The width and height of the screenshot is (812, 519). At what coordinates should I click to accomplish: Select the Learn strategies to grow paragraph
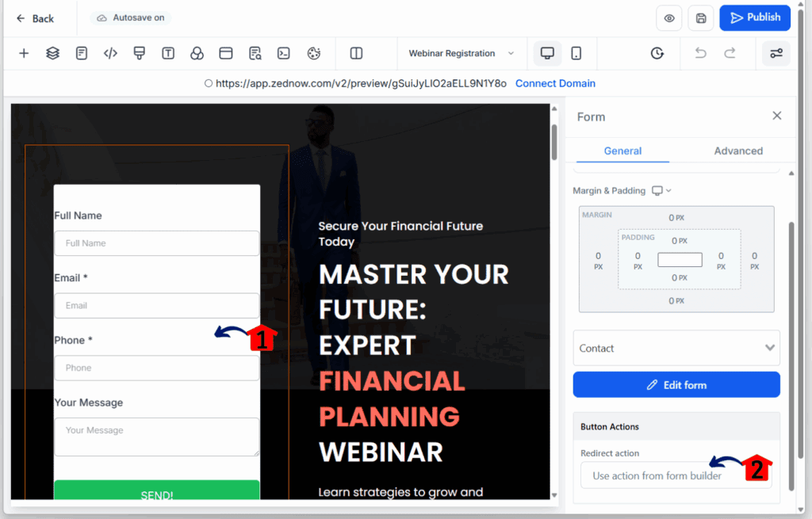click(x=400, y=492)
